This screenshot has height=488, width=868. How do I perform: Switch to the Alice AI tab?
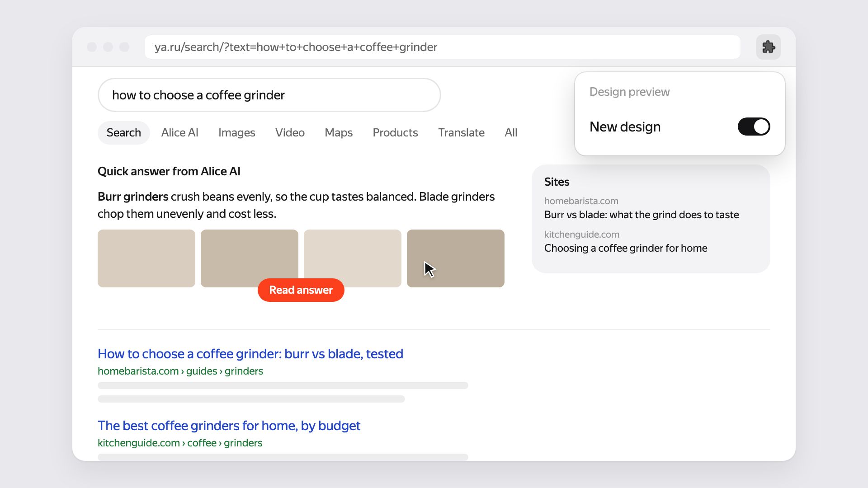180,132
